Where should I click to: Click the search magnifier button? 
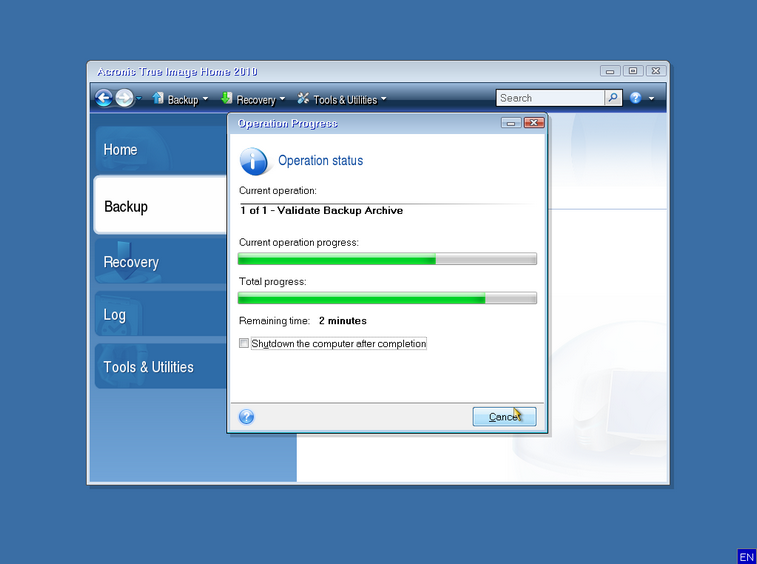point(613,98)
